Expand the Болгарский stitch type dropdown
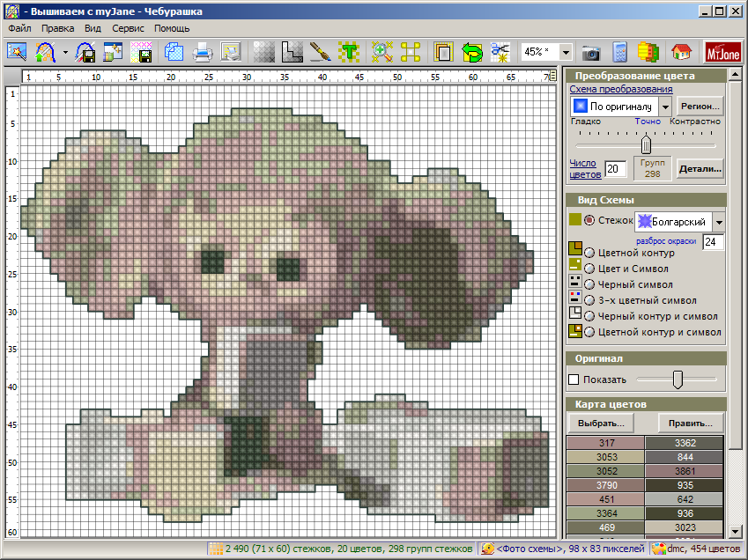748x560 pixels. tap(718, 222)
